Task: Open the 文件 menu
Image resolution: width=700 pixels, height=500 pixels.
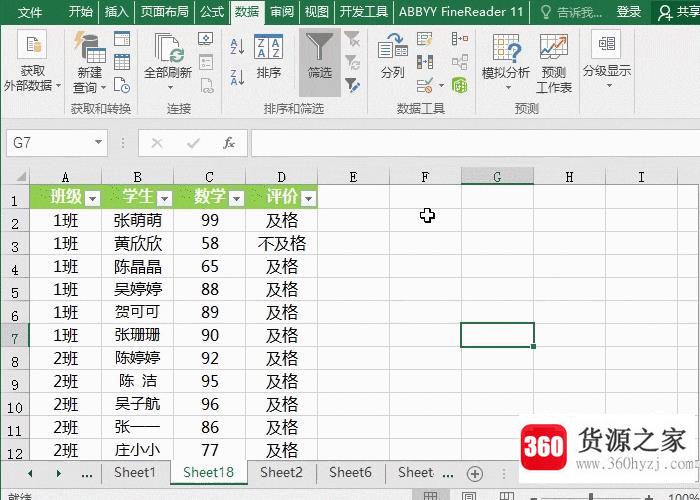Action: tap(30, 12)
